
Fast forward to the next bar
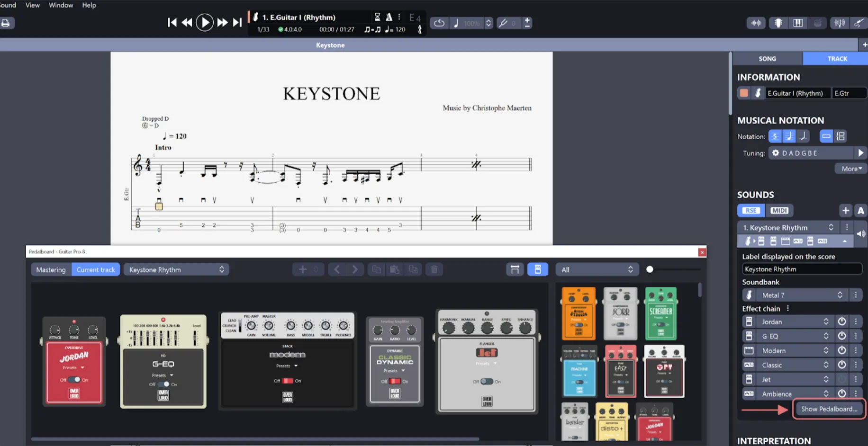coord(222,22)
